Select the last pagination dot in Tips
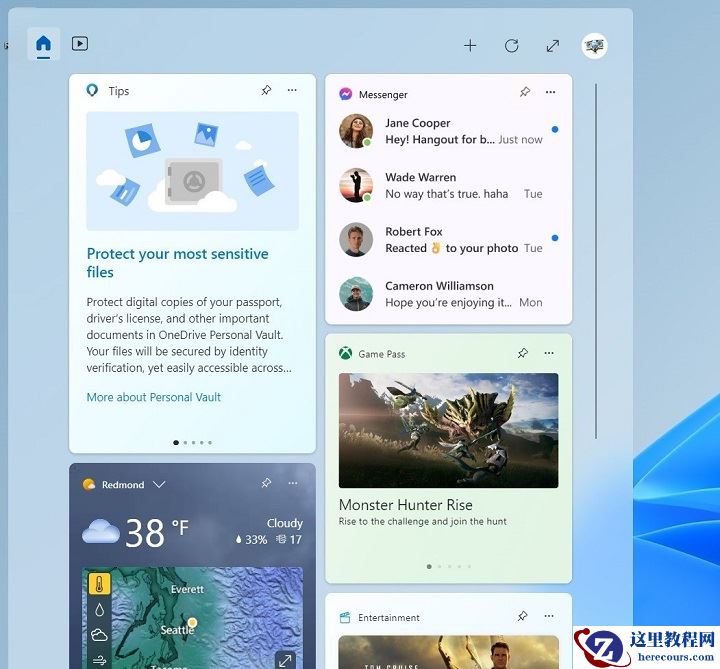This screenshot has height=669, width=720. coord(210,443)
